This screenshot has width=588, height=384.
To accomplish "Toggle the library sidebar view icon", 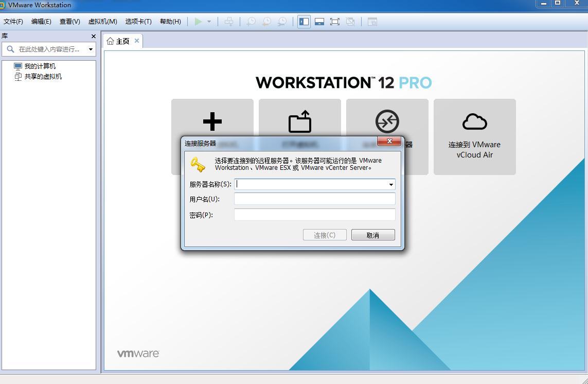I will point(304,22).
